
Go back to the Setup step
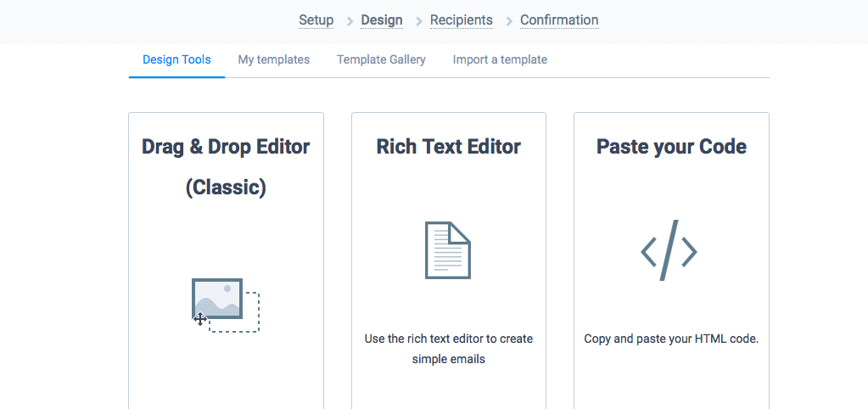pyautogui.click(x=316, y=20)
